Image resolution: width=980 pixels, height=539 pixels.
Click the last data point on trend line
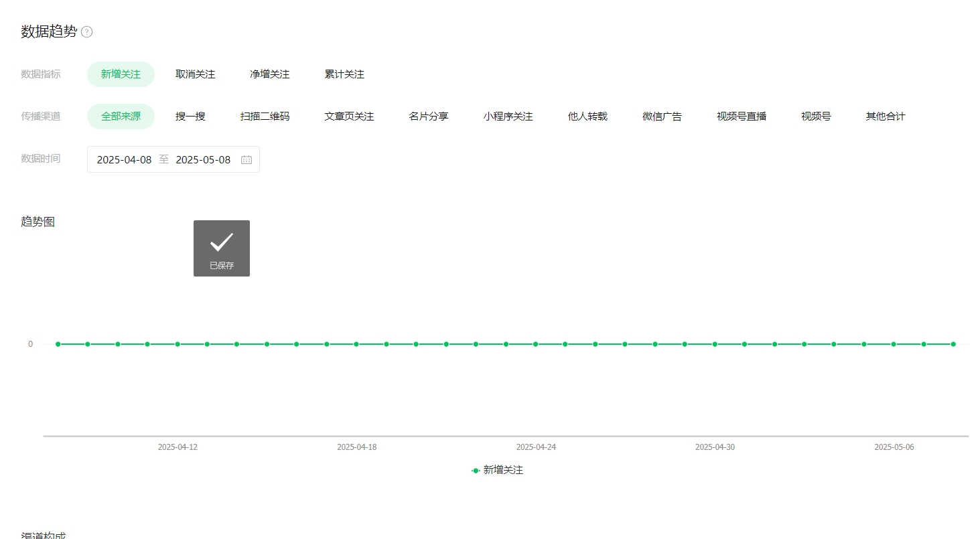tap(953, 344)
